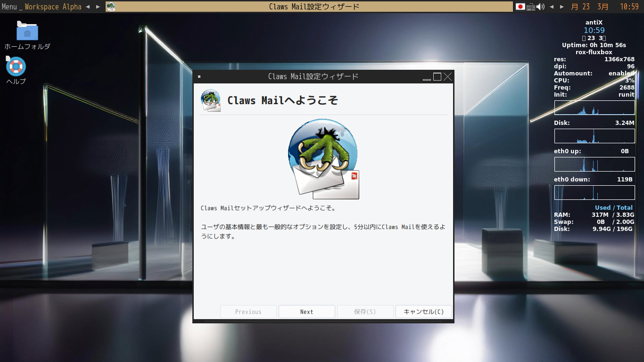Click the right arrow before the date
644x362 pixels.
coord(562,7)
